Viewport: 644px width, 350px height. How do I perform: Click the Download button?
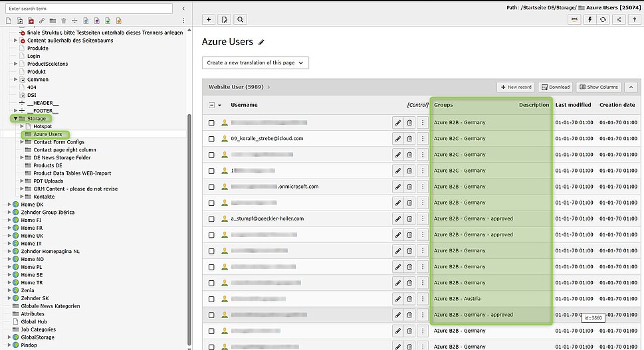[555, 87]
